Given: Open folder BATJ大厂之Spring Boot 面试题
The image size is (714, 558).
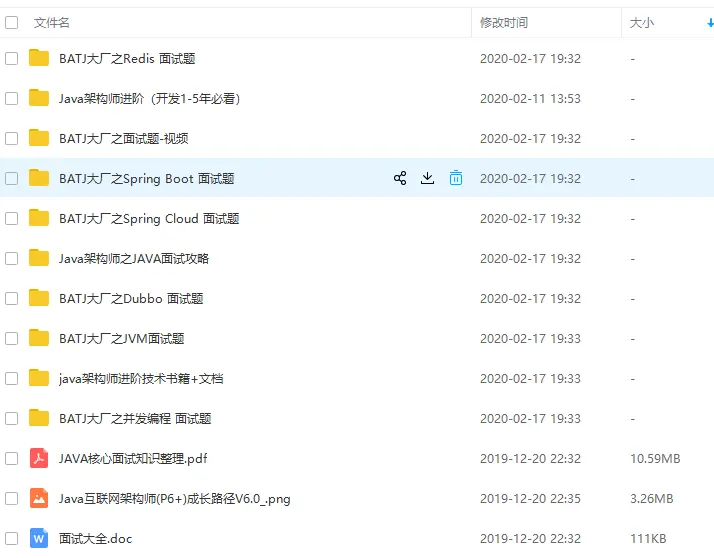Looking at the screenshot, I should pos(147,178).
